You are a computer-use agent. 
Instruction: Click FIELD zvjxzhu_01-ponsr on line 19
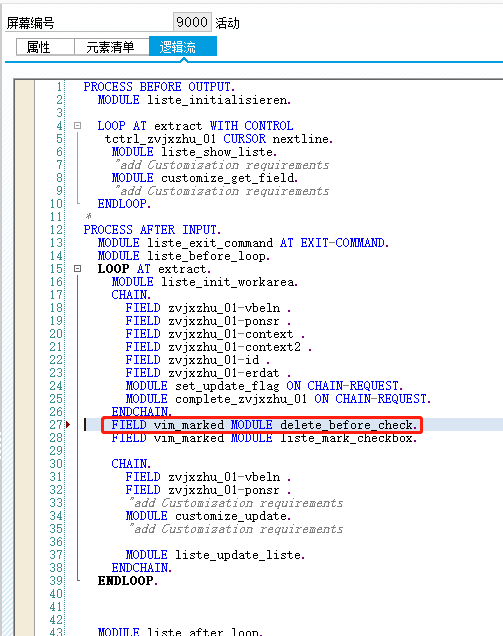pyautogui.click(x=208, y=321)
